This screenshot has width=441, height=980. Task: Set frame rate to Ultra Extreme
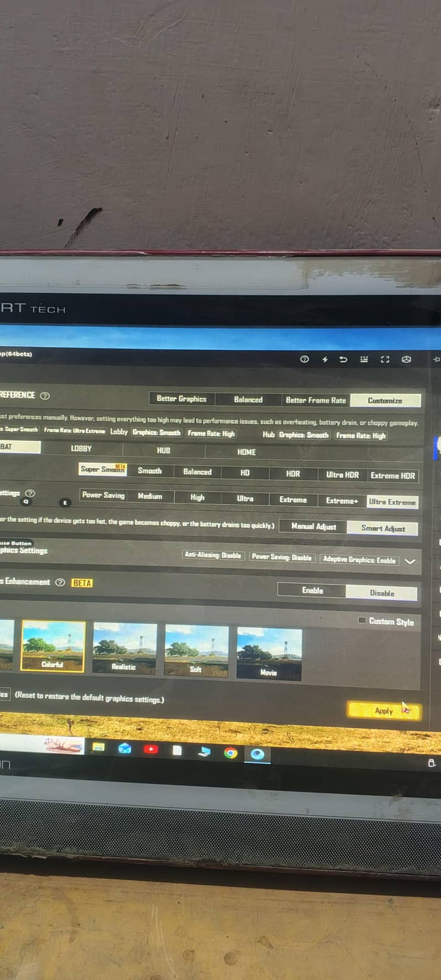[392, 502]
